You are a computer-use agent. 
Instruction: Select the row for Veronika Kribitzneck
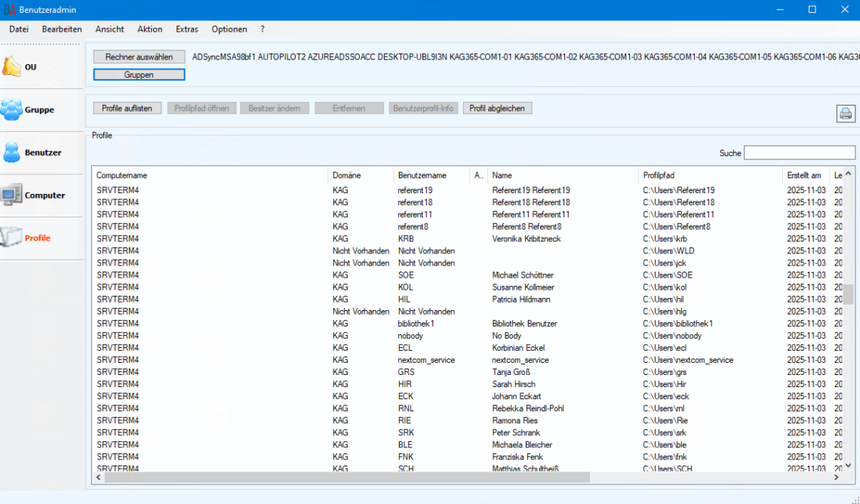click(x=526, y=239)
